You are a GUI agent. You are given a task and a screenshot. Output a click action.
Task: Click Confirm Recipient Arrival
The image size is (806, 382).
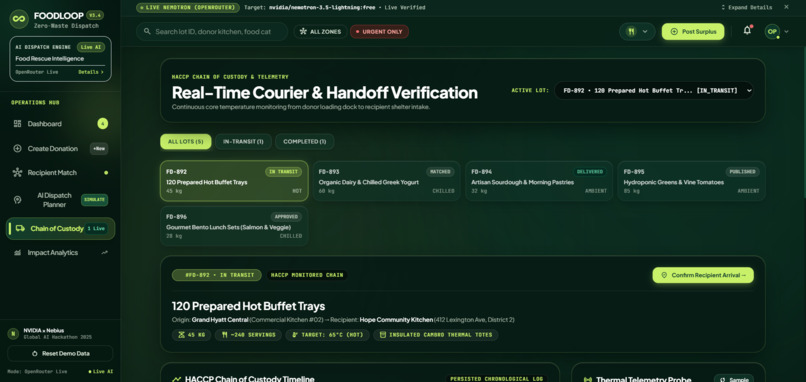703,275
